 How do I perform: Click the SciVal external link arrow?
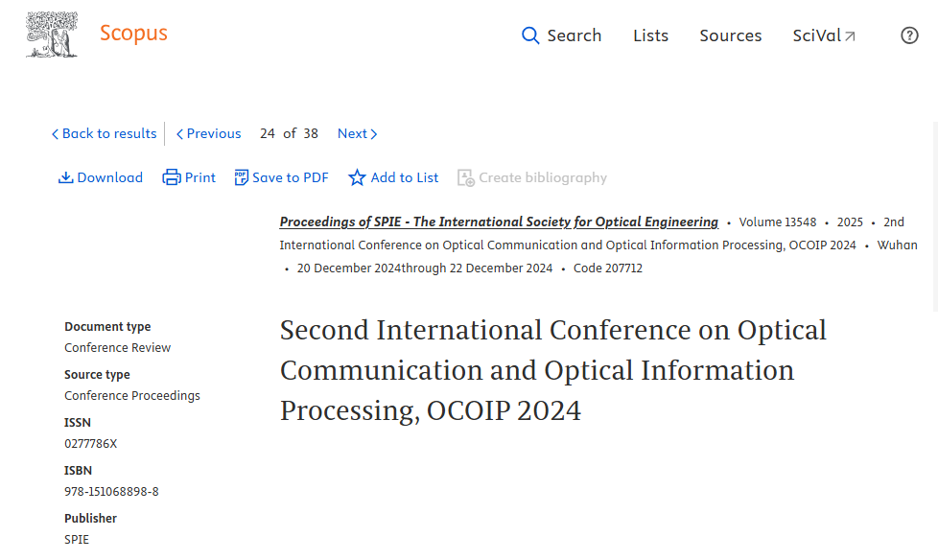(x=850, y=36)
